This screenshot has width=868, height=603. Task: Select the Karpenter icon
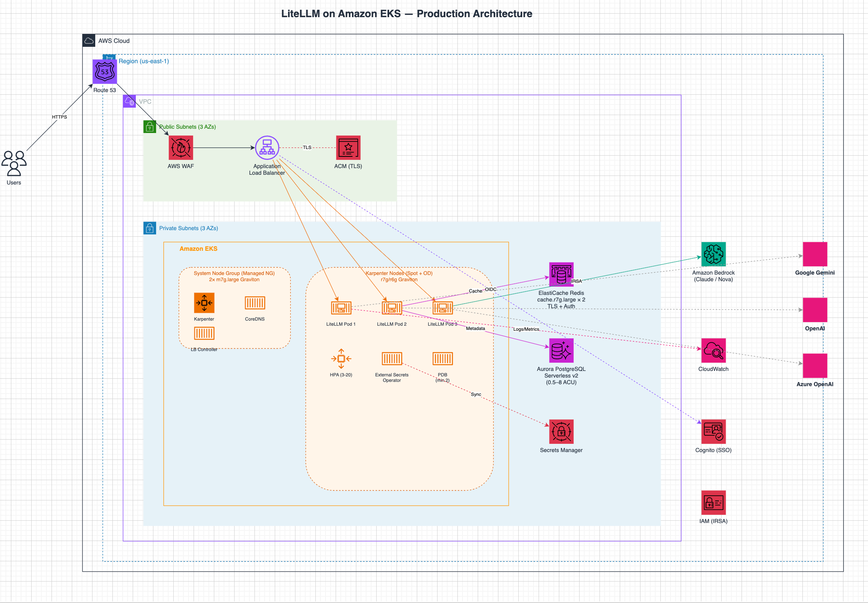pyautogui.click(x=204, y=303)
